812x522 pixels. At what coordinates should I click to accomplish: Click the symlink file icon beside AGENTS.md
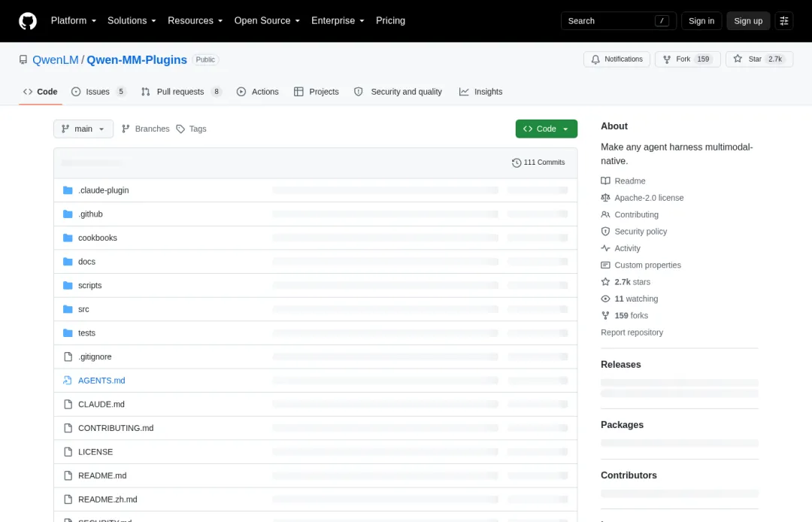(x=68, y=381)
